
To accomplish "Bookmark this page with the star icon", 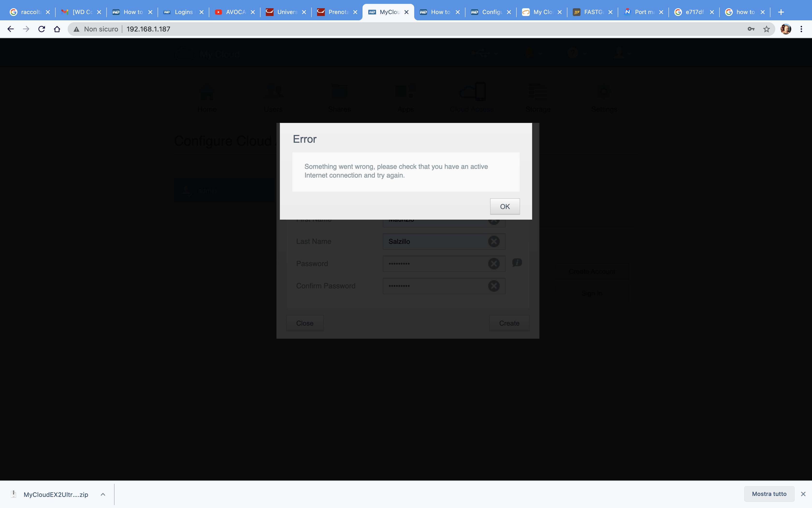I will (766, 29).
